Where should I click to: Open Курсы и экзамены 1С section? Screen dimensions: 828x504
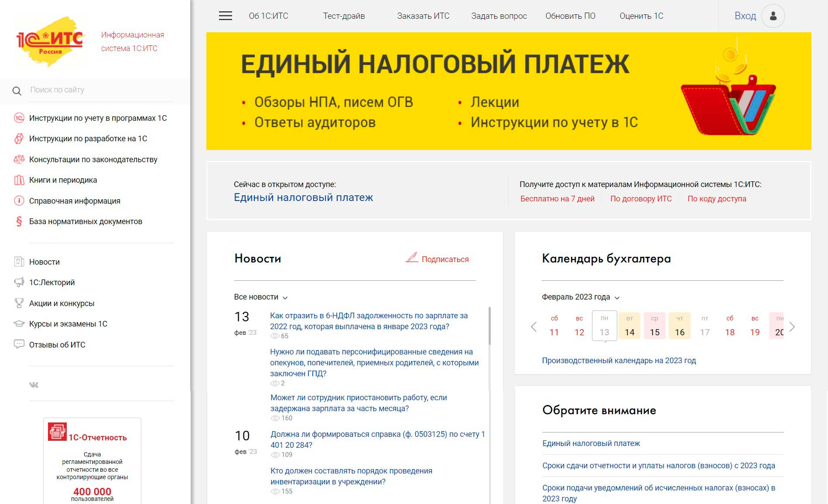pos(68,324)
